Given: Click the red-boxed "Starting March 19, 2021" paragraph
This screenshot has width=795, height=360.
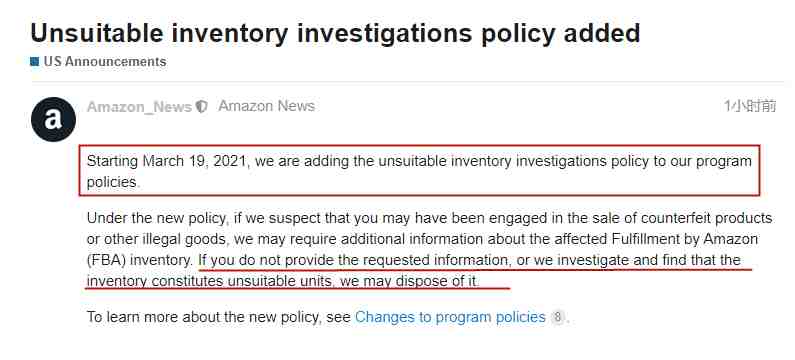Looking at the screenshot, I should pos(419,171).
